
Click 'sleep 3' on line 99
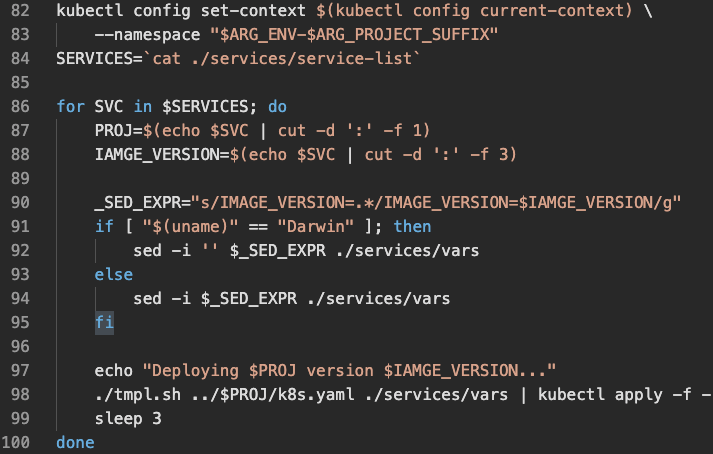(128, 419)
